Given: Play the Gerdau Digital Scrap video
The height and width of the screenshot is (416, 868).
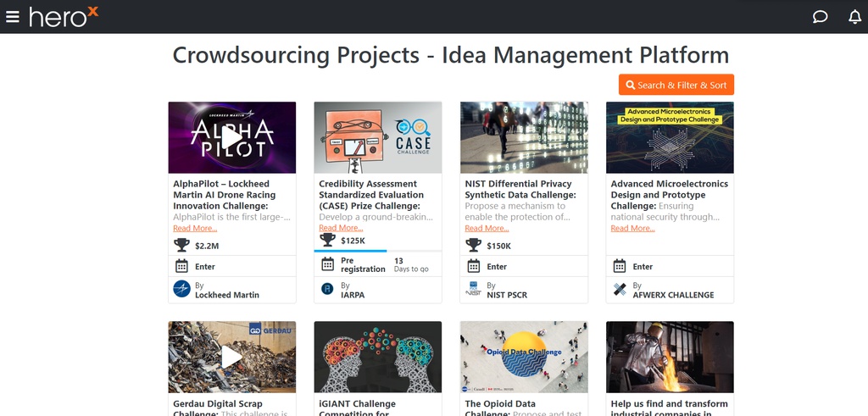Looking at the screenshot, I should [232, 357].
